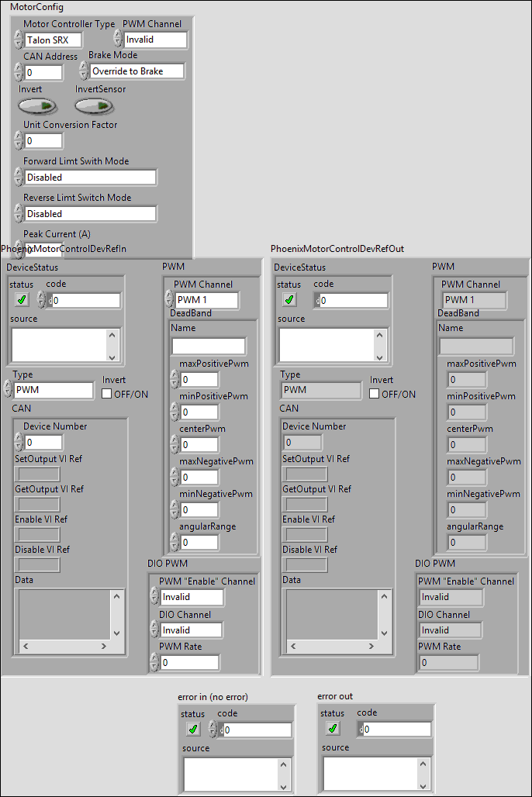The image size is (532, 797).
Task: Click the Data box scroll-down arrow in DevRefIn CAN
Action: click(x=117, y=633)
